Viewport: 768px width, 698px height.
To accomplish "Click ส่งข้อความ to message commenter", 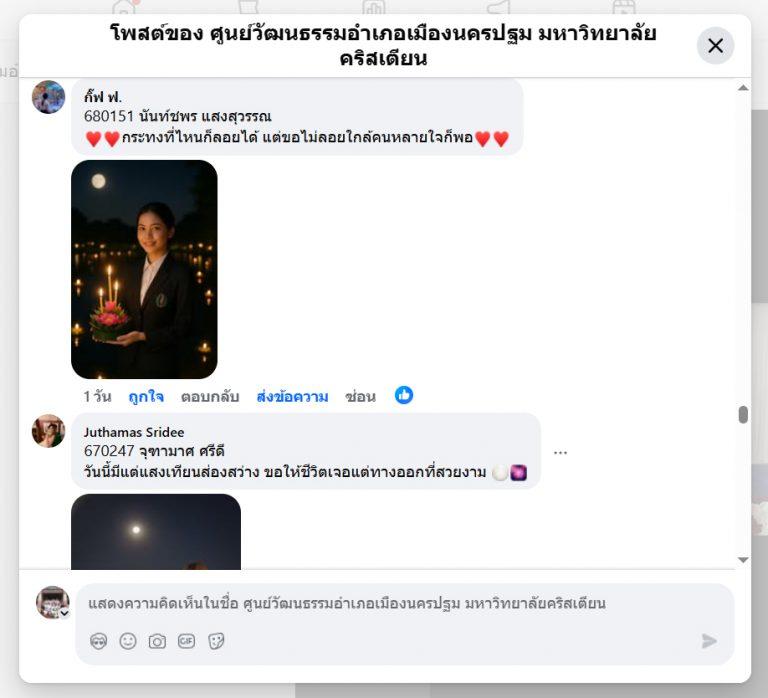I will (x=292, y=397).
